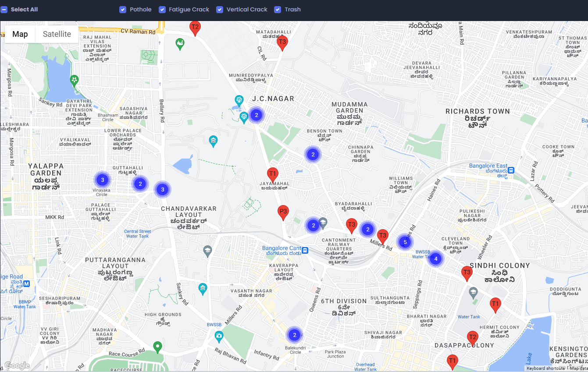Click the Bangalore Cant railway station icon
Viewport: 588px width, 372px height.
point(305,251)
